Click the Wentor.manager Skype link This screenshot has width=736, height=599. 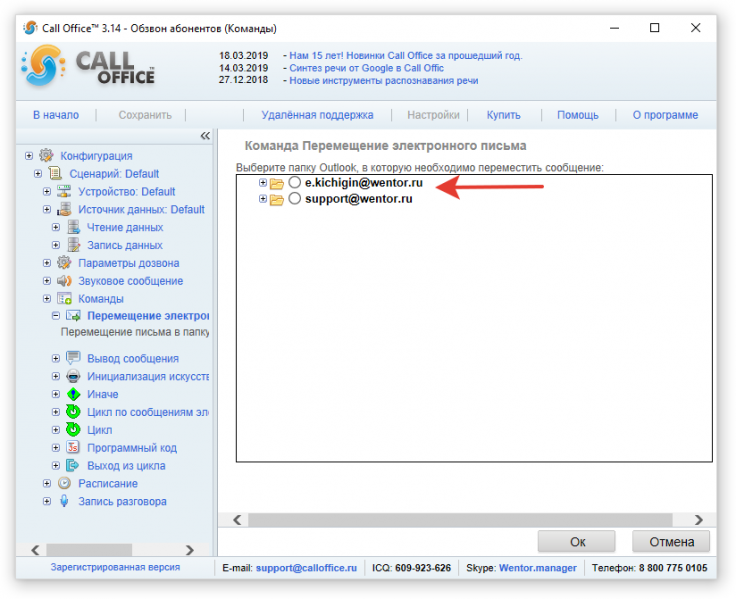(x=537, y=568)
